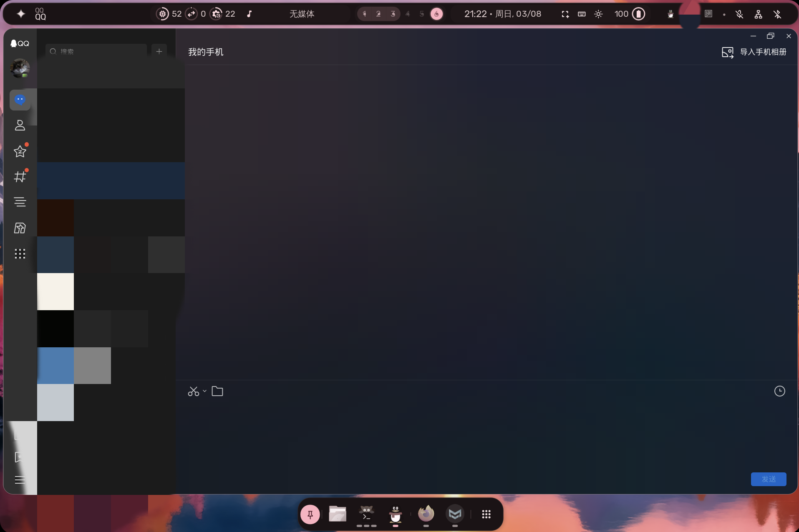Screen dimensions: 799x532
Task: Click the brightness control in top bar
Action: pos(598,14)
